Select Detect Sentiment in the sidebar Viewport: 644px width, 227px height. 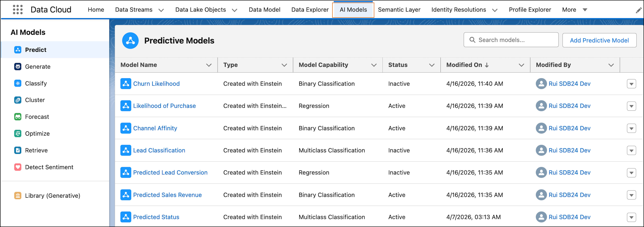(x=49, y=167)
